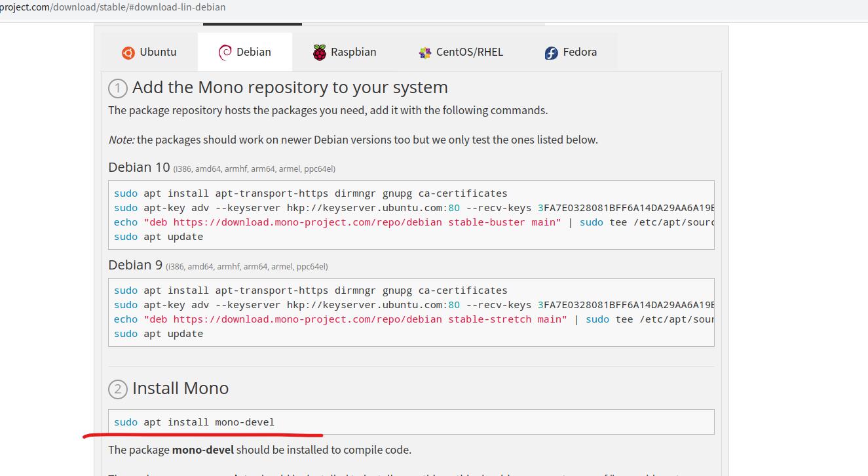Click the Fedora logo icon
Image resolution: width=868 pixels, height=476 pixels.
coord(552,52)
